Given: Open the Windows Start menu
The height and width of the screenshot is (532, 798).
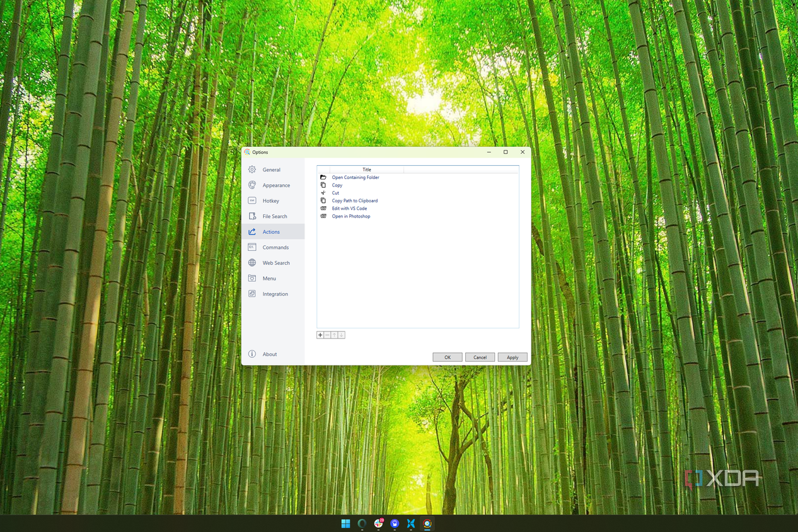Looking at the screenshot, I should [x=345, y=523].
